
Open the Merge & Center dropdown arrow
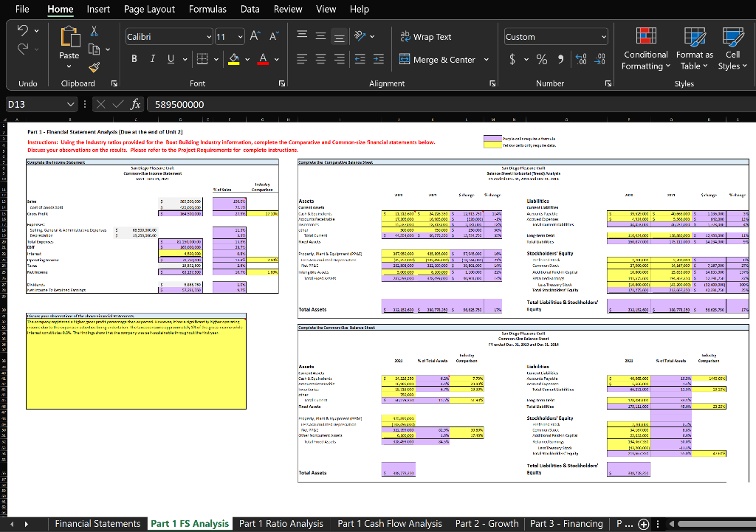487,60
